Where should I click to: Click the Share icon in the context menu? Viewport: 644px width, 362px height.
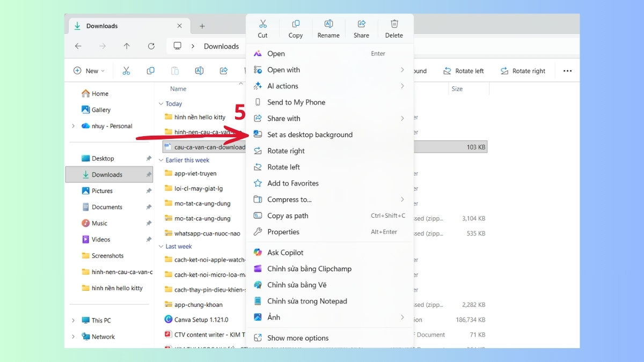click(x=361, y=24)
